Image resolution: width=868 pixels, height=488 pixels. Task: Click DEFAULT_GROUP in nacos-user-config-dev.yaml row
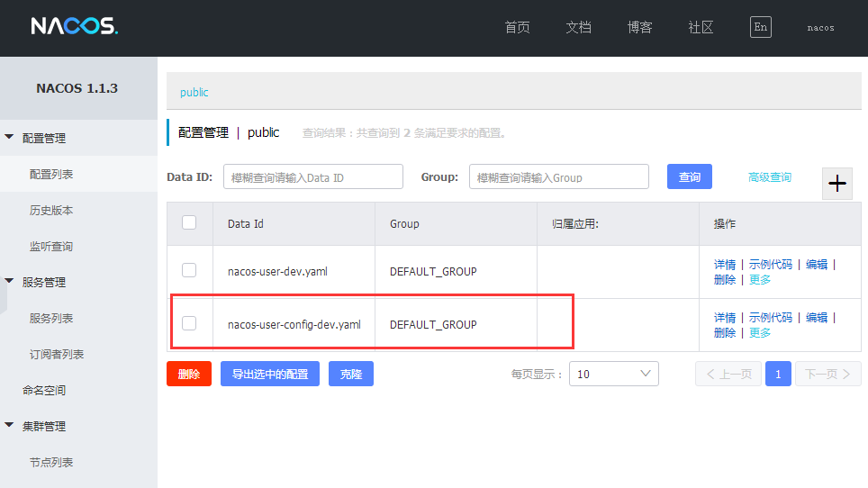[x=433, y=325]
